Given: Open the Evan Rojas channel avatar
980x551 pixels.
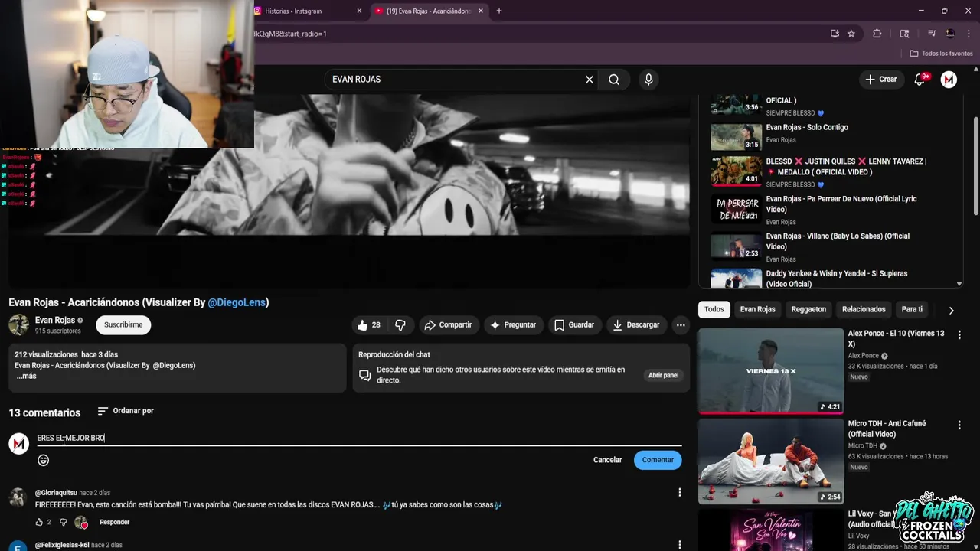Looking at the screenshot, I should [19, 324].
